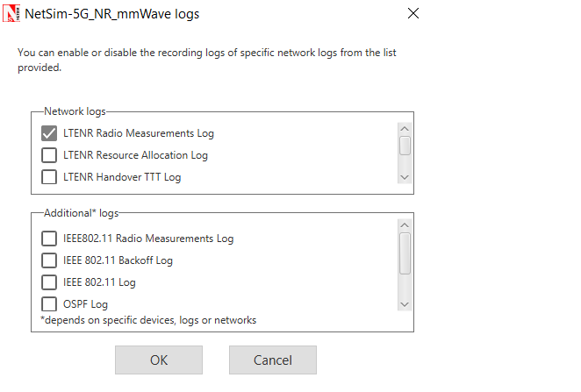The height and width of the screenshot is (392, 581).
Task: Enable OSPF Log checkbox
Action: pos(49,304)
